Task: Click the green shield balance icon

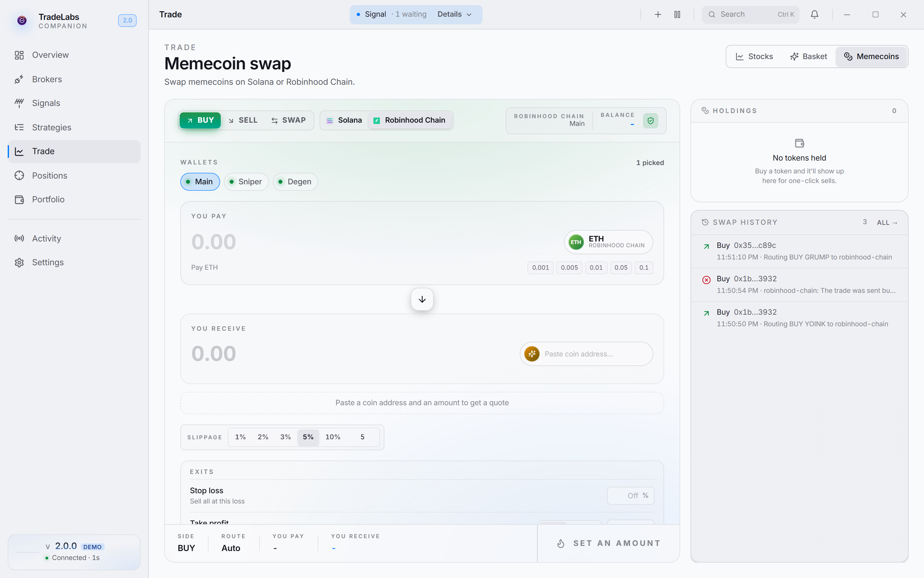Action: tap(651, 121)
